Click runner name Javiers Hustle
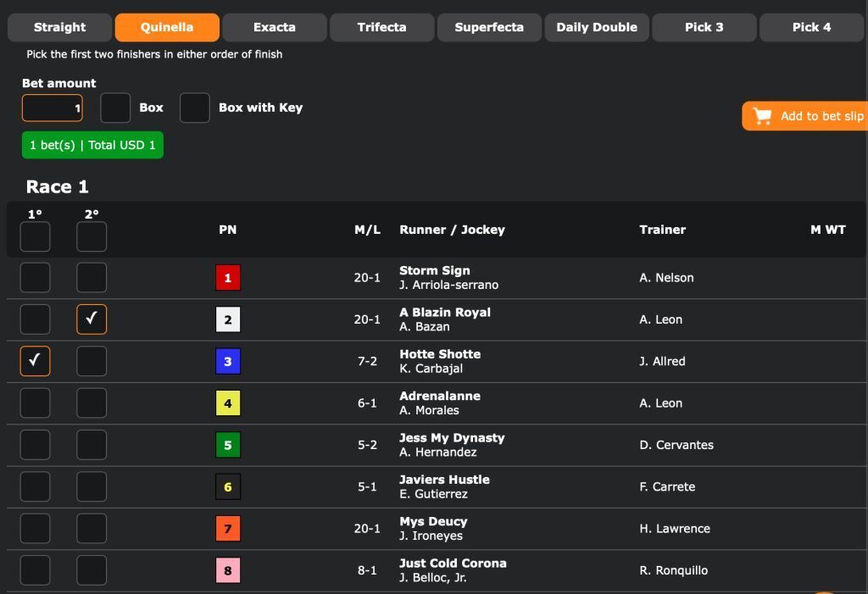 point(444,480)
